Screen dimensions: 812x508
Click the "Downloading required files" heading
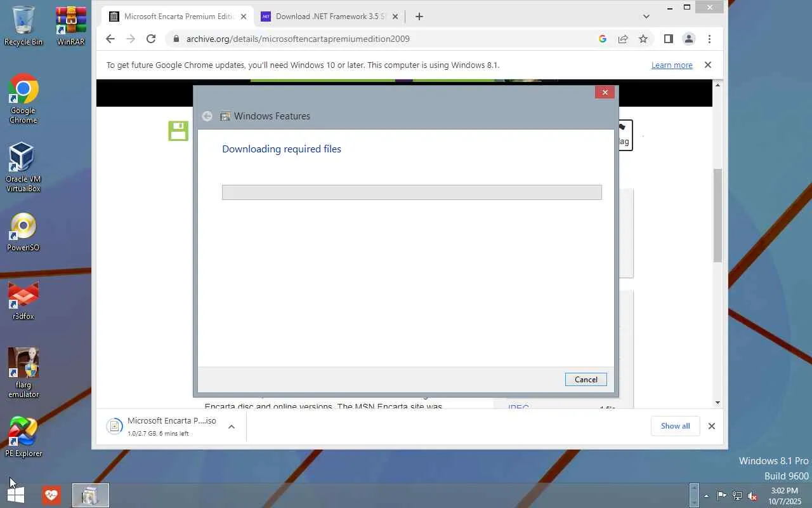[x=282, y=149]
